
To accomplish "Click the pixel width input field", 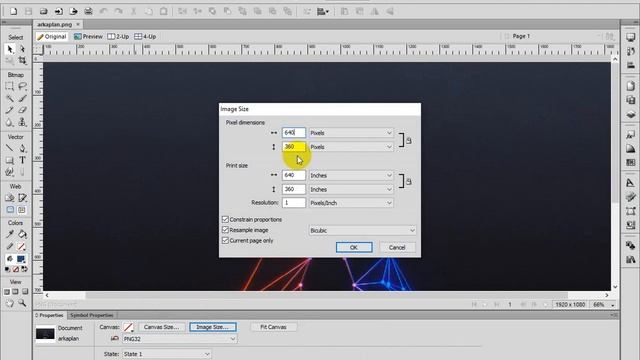I will [x=293, y=133].
